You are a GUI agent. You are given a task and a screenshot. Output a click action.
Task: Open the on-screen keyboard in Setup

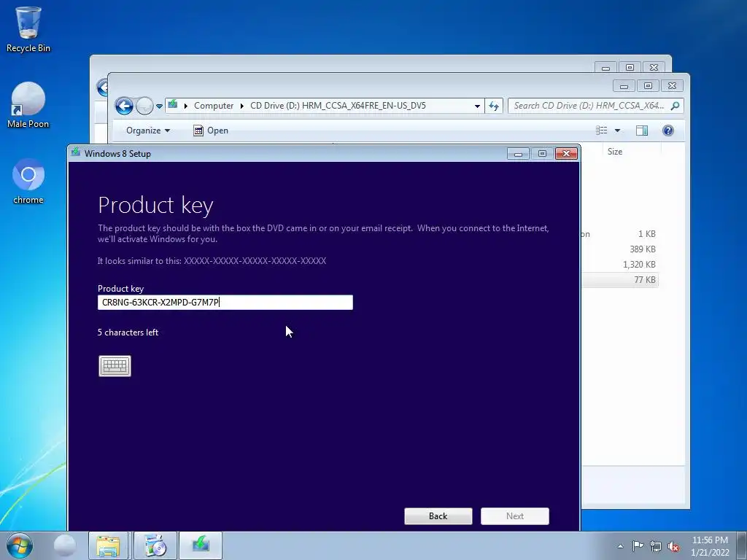pyautogui.click(x=115, y=366)
